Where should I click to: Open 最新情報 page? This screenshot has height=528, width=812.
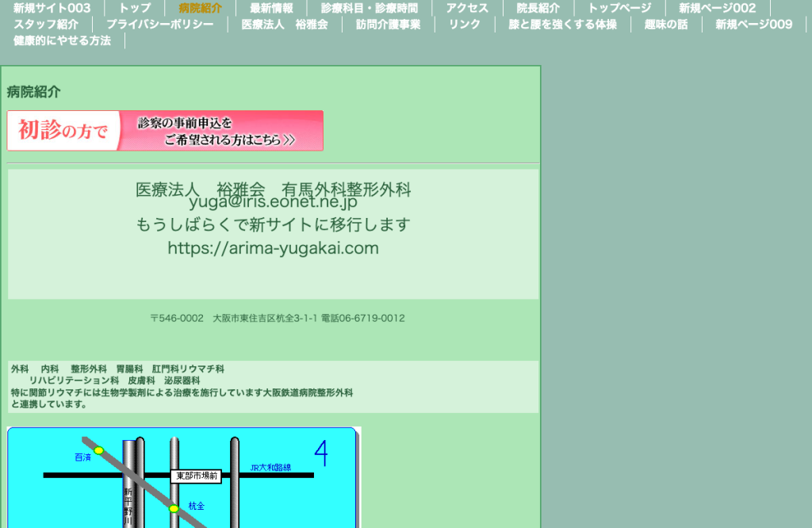[x=271, y=8]
